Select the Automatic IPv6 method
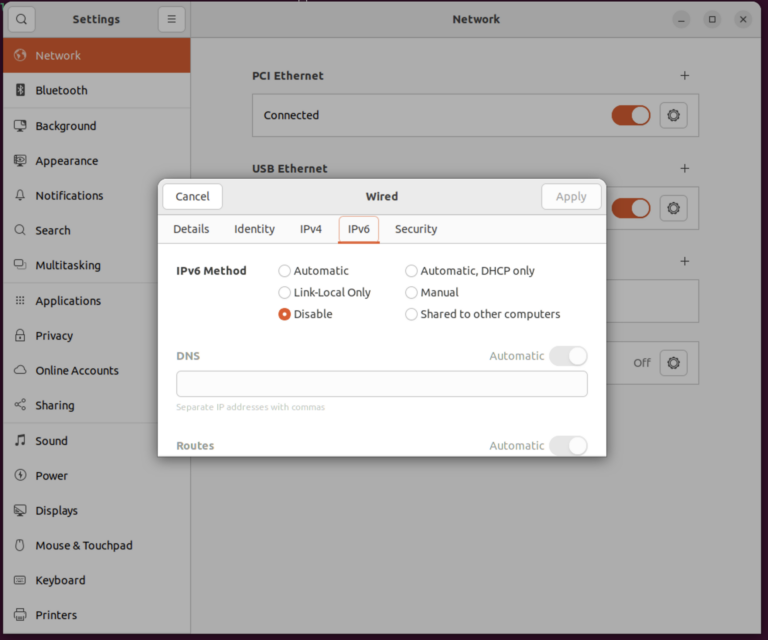This screenshot has height=640, width=768. [285, 271]
